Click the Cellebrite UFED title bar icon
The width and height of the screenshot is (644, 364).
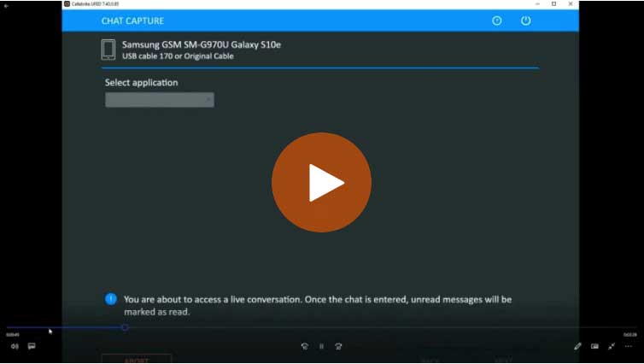(67, 3)
